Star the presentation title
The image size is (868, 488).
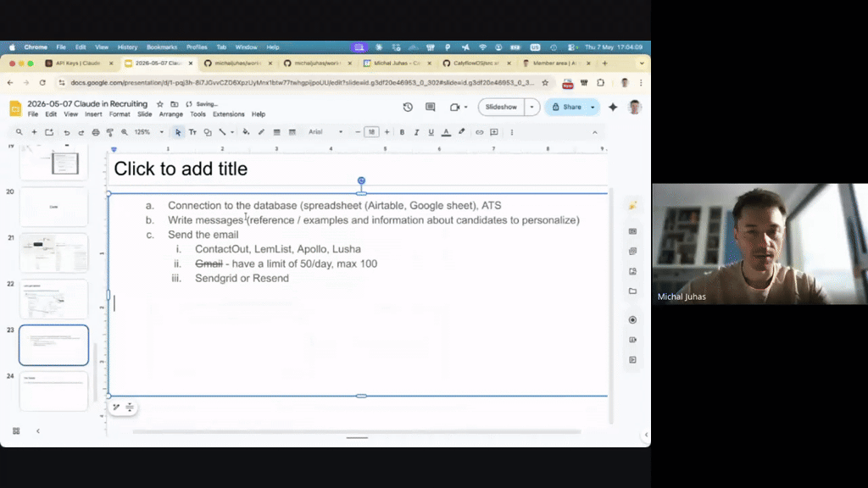[160, 104]
